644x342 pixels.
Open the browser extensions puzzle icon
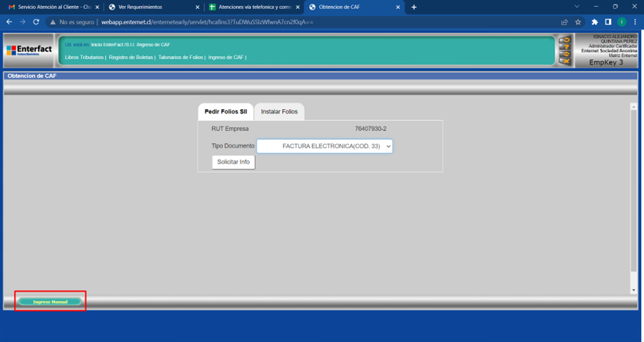(594, 22)
